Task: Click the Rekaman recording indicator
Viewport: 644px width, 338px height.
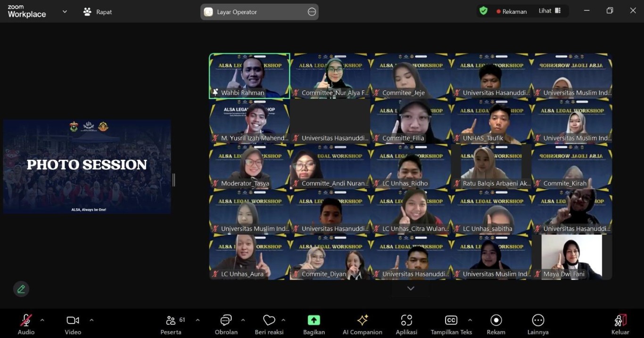Action: click(x=512, y=11)
